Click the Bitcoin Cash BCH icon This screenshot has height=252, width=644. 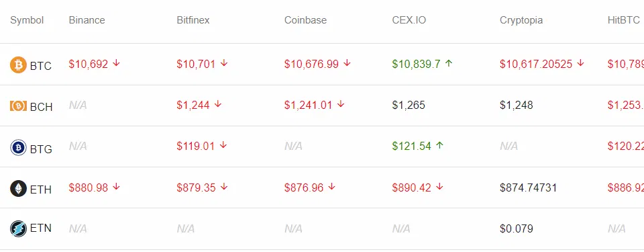[19, 106]
